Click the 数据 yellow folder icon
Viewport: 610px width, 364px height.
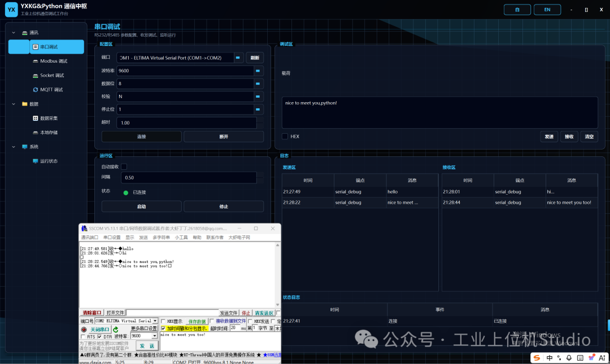click(24, 104)
